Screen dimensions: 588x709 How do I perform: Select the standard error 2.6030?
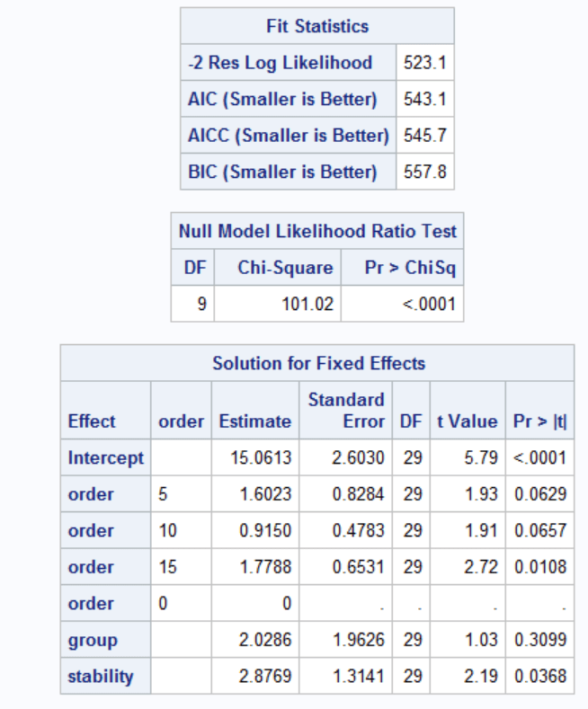point(358,457)
